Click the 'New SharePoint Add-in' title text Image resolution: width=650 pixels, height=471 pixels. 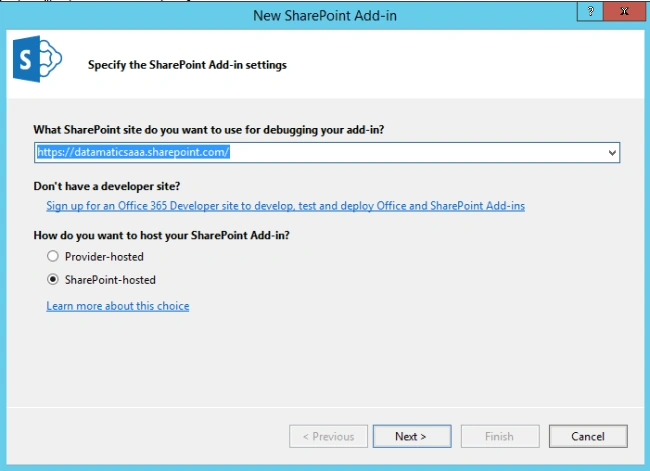tap(325, 15)
